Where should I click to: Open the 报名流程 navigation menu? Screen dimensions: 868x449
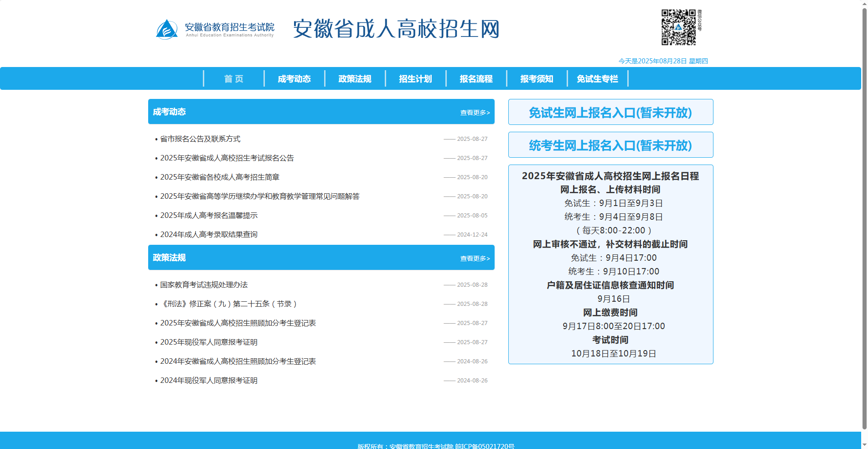point(476,78)
